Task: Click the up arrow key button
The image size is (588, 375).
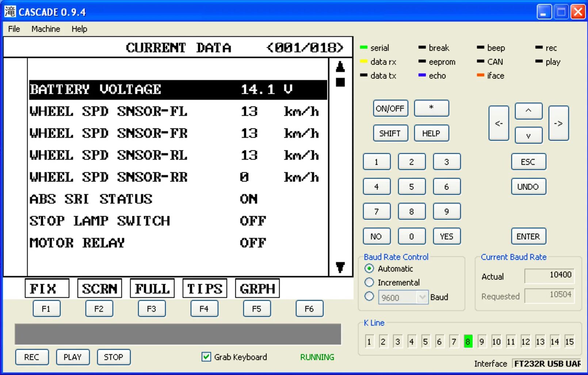Action: [x=528, y=111]
